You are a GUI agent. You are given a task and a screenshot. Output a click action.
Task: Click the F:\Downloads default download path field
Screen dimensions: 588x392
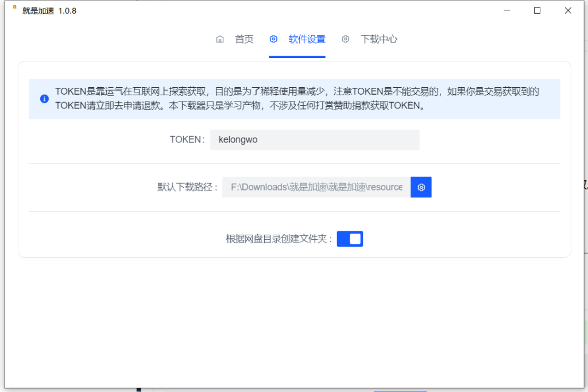tap(316, 187)
